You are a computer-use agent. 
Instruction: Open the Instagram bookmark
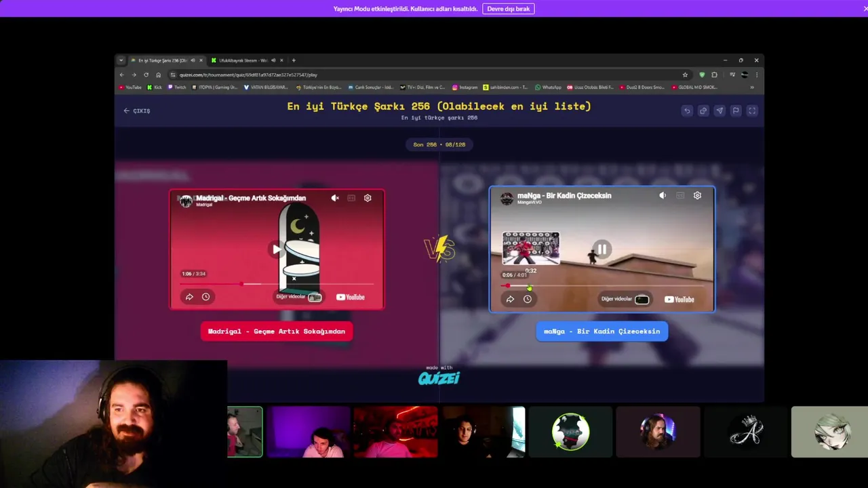465,87
